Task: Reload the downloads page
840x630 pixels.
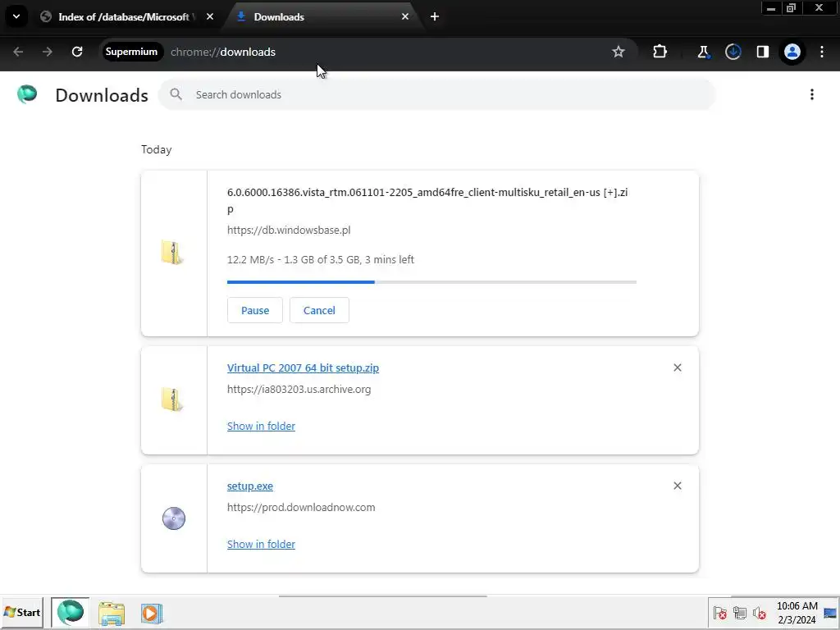Action: (77, 52)
